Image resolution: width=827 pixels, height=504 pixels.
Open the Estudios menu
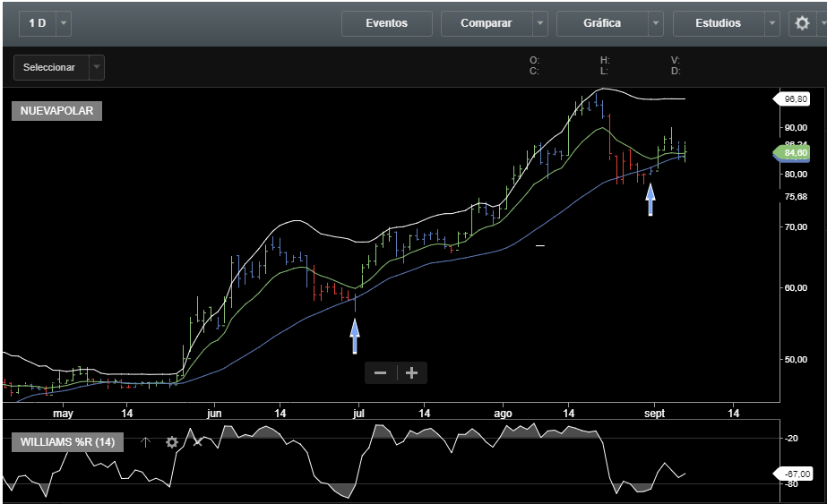[x=718, y=23]
